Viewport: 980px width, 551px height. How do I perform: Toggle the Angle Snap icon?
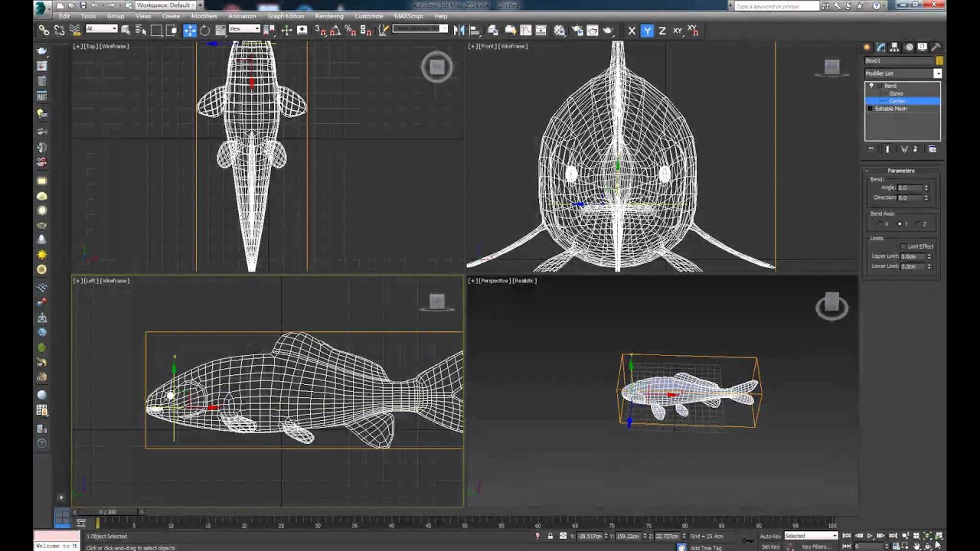coord(335,31)
